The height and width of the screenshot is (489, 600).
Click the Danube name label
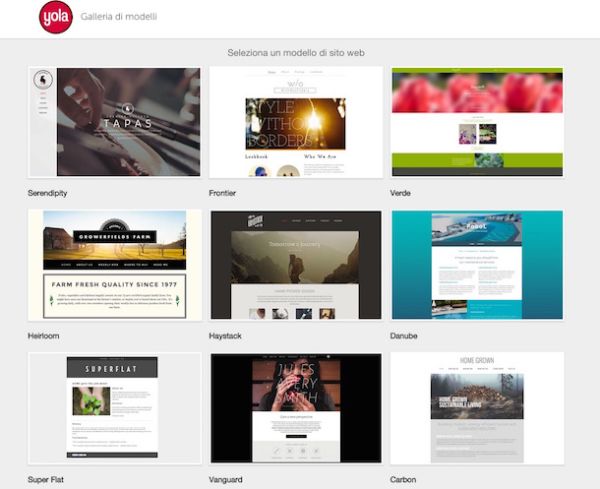pyautogui.click(x=406, y=335)
